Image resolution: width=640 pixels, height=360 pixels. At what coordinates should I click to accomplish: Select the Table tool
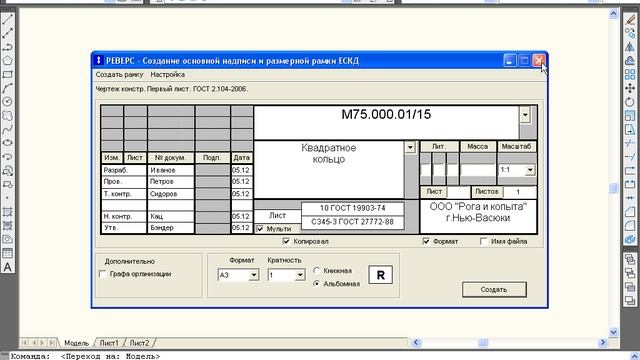7,253
